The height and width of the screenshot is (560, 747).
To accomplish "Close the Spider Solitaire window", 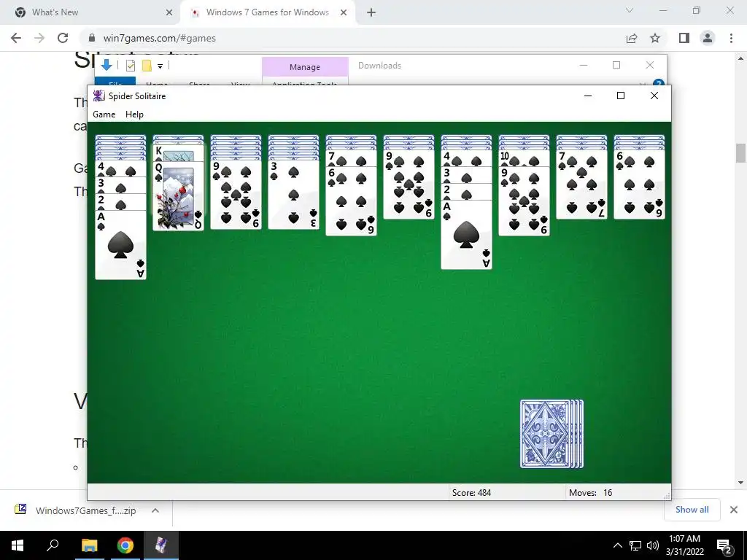I will click(x=654, y=96).
